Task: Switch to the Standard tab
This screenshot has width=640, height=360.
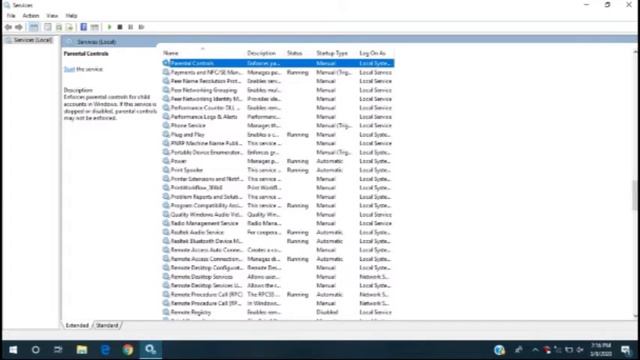Action: tap(107, 325)
